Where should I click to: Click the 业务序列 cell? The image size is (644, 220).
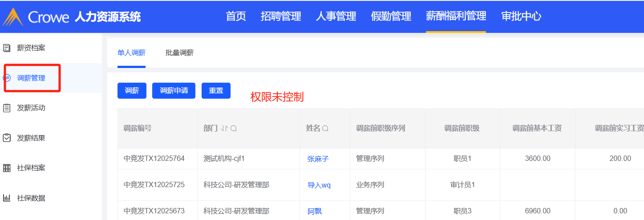370,184
